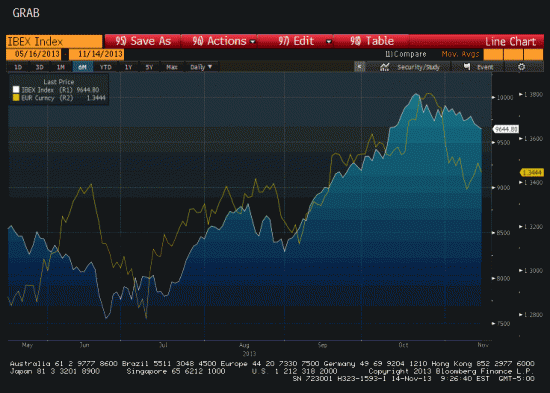The width and height of the screenshot is (550, 393).
Task: Click the 9644.80 last price axis tag
Action: tap(506, 129)
